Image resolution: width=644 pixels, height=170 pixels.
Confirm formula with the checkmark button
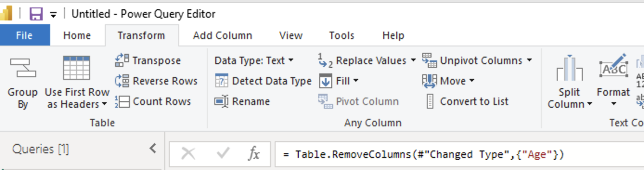click(223, 154)
